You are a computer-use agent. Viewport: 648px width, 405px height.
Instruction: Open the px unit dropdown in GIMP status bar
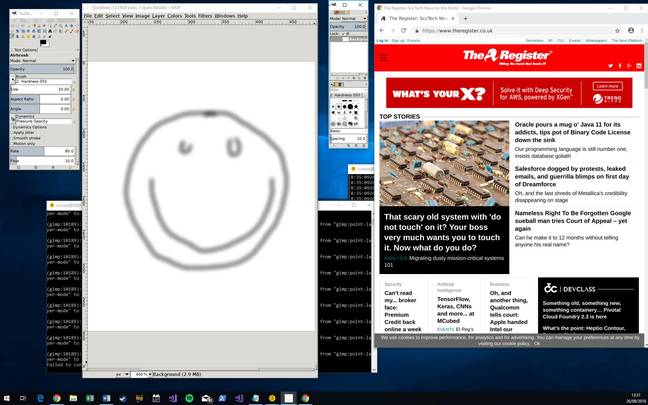click(x=122, y=374)
